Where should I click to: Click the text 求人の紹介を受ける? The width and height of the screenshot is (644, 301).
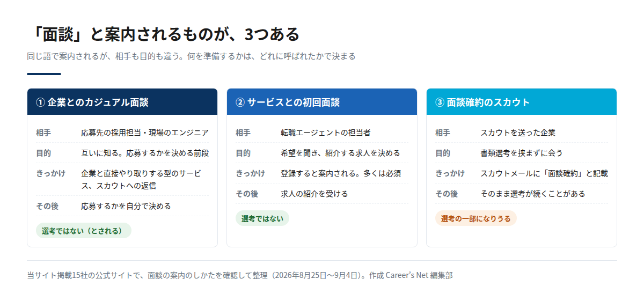314,194
